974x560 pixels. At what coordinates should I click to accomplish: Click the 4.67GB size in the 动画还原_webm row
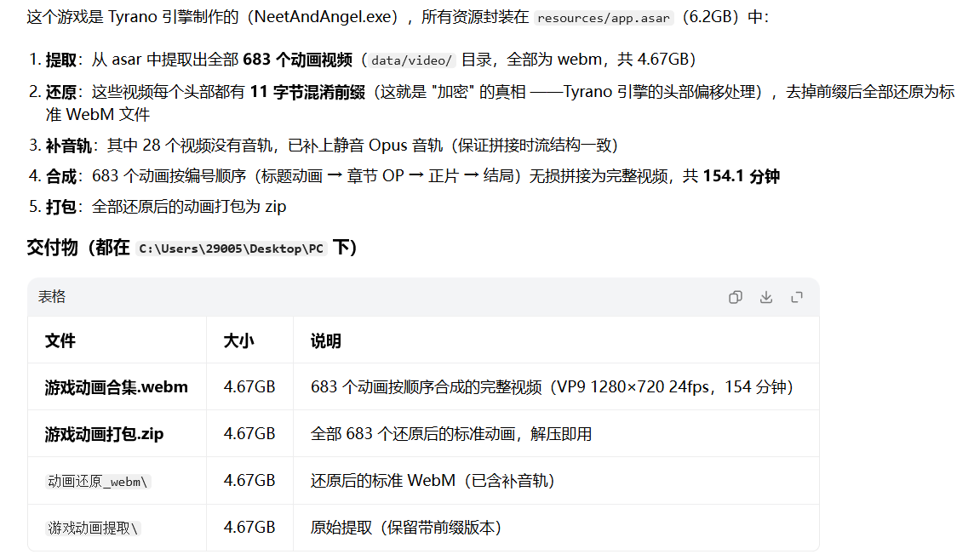(x=249, y=481)
